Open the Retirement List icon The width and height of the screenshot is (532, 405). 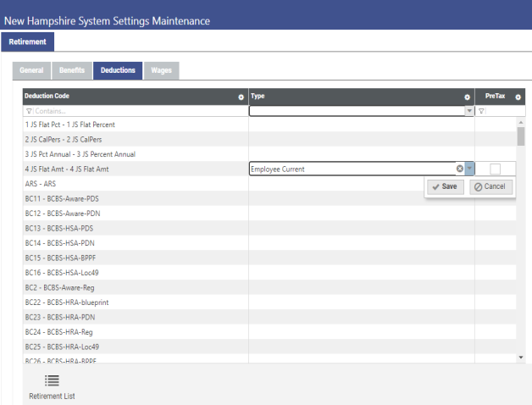pos(52,382)
